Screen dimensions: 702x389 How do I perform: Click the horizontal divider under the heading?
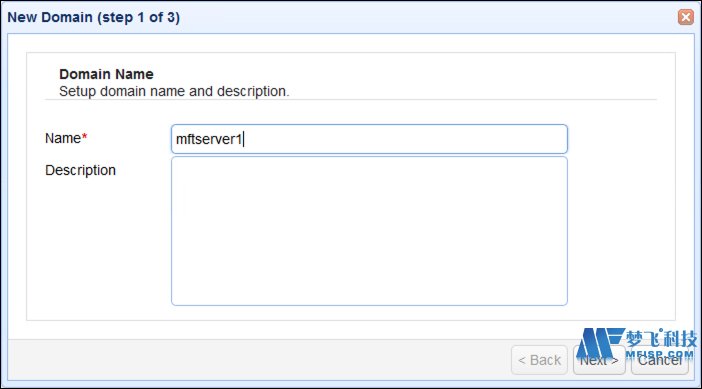point(351,99)
